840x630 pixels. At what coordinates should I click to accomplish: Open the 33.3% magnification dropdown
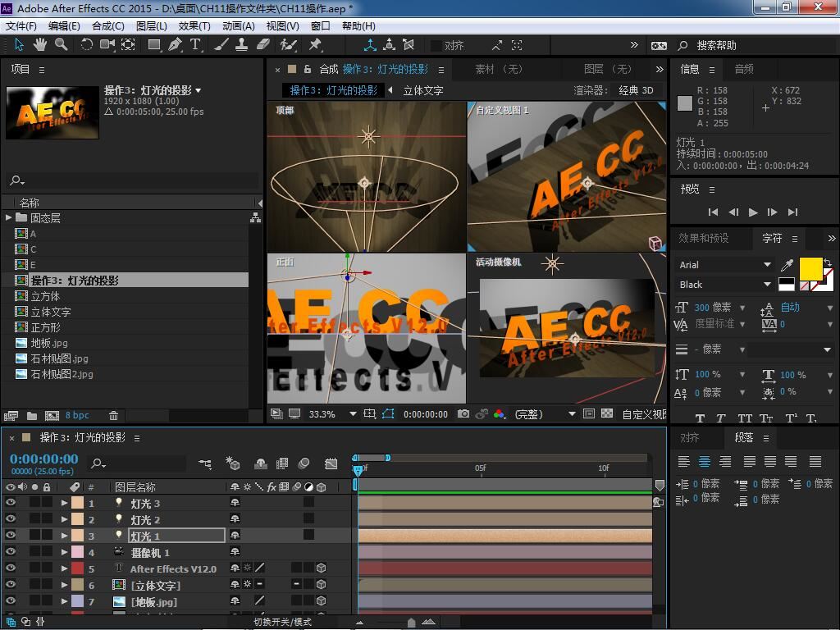point(353,414)
